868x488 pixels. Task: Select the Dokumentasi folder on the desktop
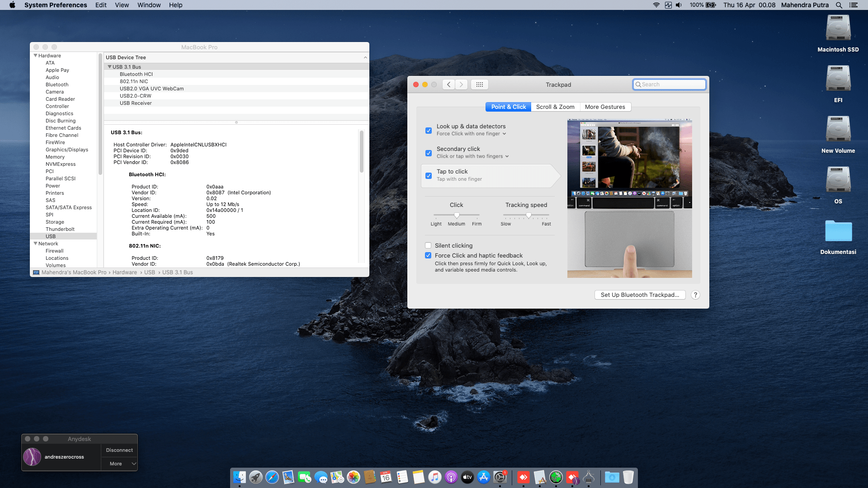pos(838,231)
